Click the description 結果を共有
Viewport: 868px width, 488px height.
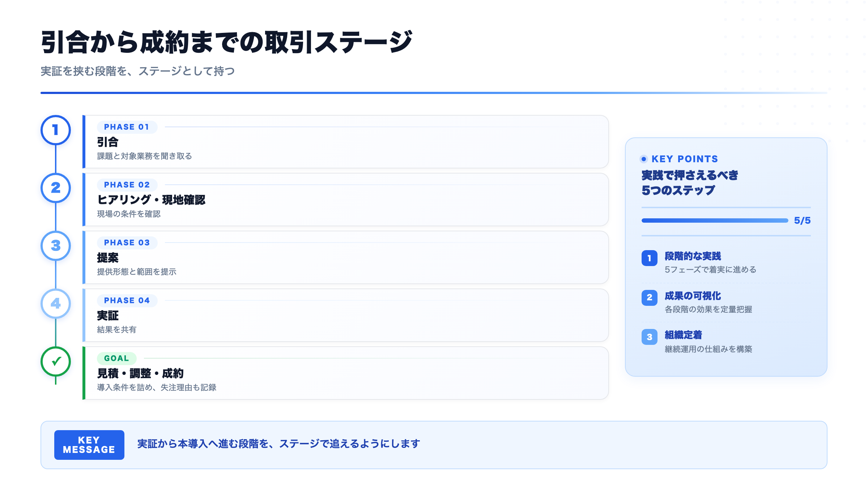click(x=117, y=330)
